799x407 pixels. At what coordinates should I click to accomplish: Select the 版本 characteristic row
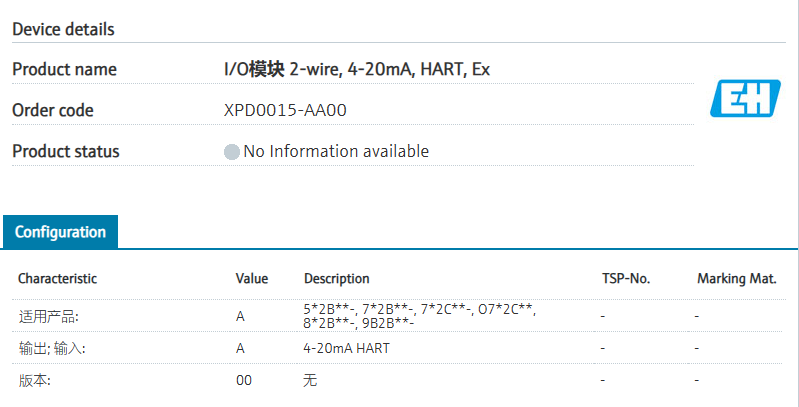click(x=34, y=381)
